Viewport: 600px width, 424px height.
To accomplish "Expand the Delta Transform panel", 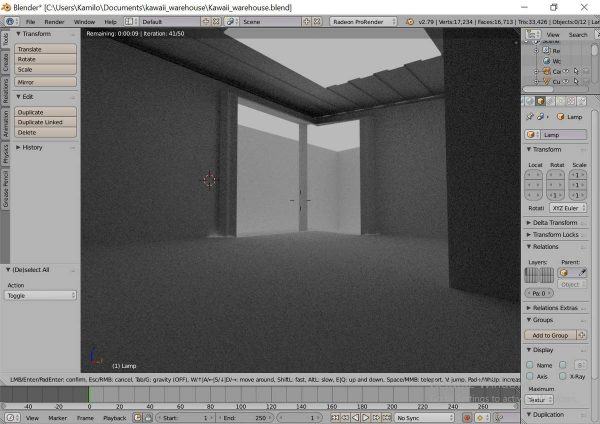I will [555, 222].
